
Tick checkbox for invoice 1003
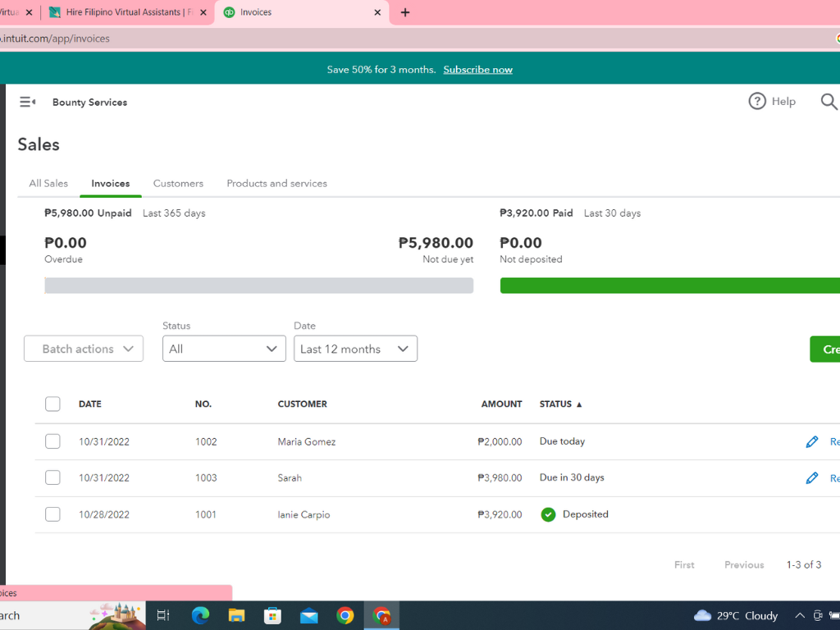[52, 477]
